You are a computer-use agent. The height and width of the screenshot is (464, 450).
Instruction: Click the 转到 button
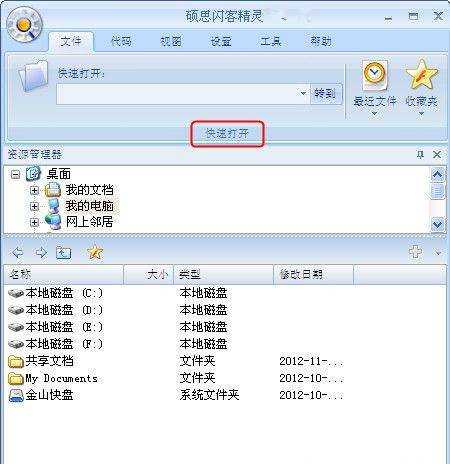pos(326,94)
